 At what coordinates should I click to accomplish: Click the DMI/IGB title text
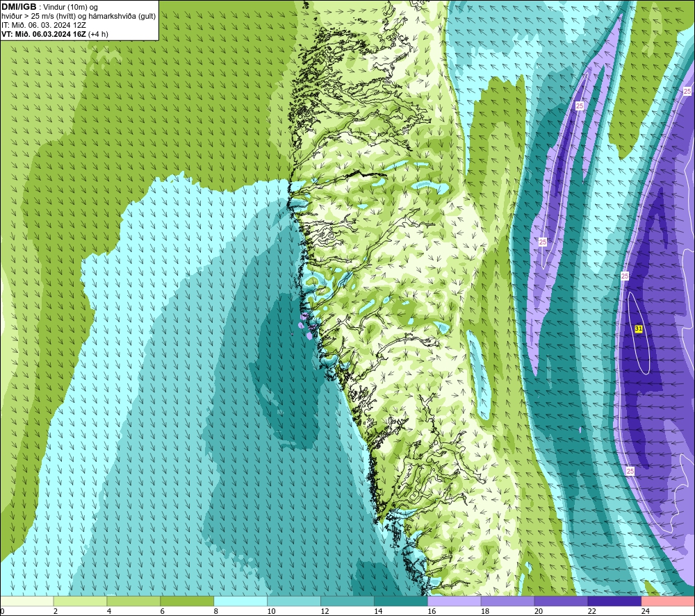coord(19,7)
